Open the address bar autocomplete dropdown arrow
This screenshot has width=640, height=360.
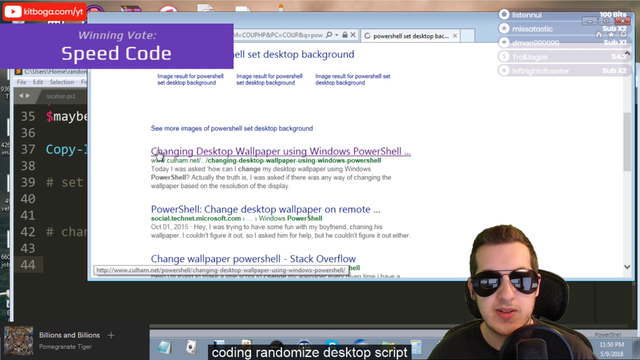click(337, 35)
